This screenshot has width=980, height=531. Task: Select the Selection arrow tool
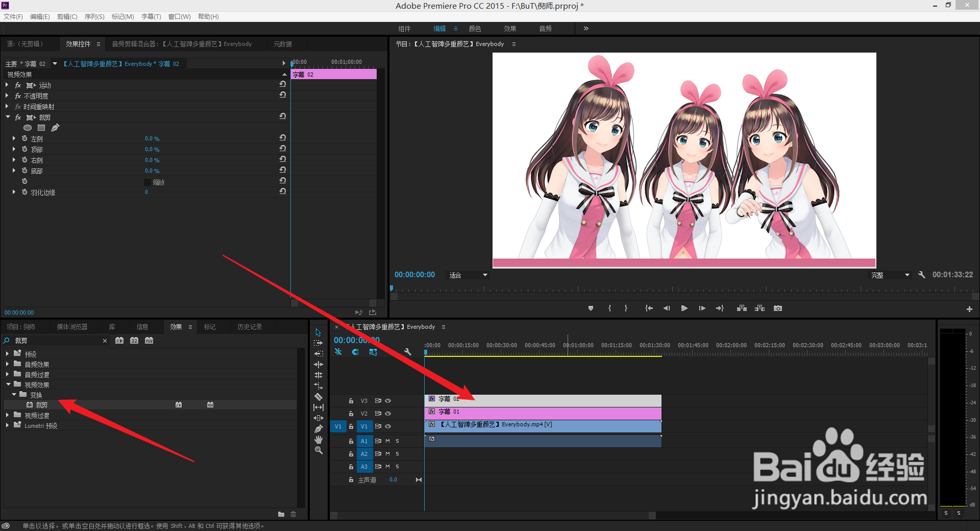318,332
